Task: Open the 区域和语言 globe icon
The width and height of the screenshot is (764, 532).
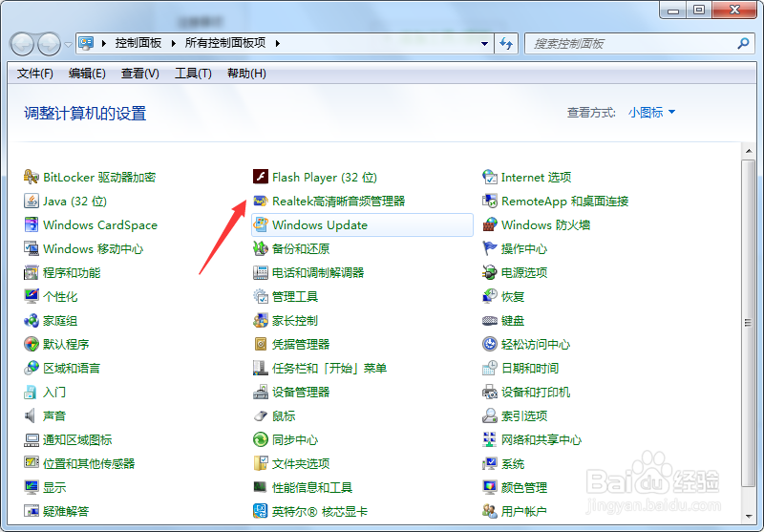Action: (32, 368)
